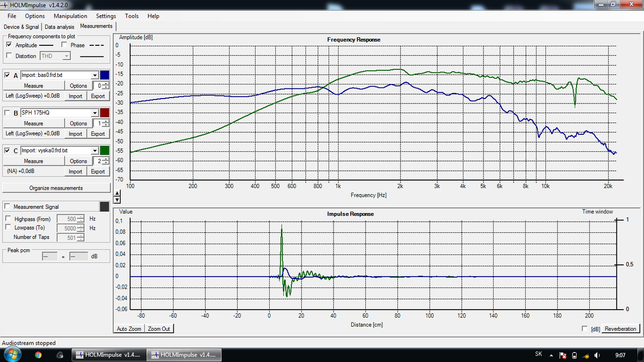Click the Auto Zoom button
Image resolution: width=644 pixels, height=362 pixels.
129,329
